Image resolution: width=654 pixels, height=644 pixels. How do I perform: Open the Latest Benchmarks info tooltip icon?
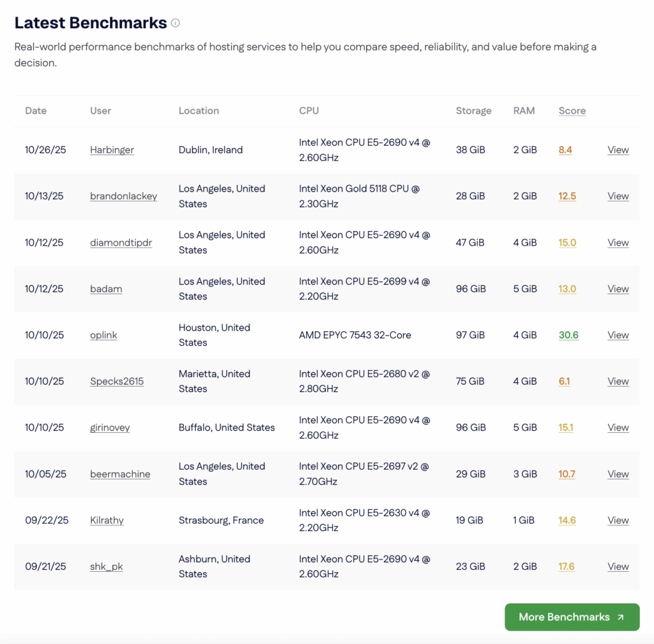pos(176,22)
